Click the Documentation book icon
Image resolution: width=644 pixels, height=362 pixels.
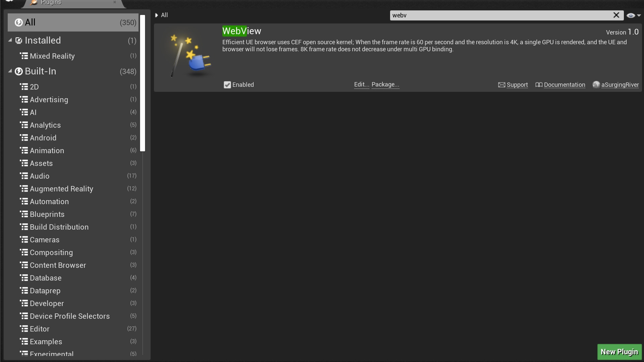pyautogui.click(x=539, y=85)
